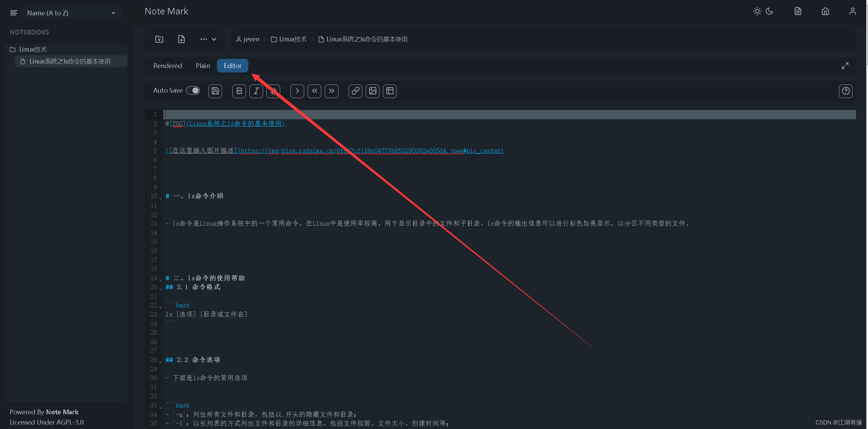Collapse fold arrow at line 22 code block
This screenshot has height=429, width=868.
pos(160,307)
